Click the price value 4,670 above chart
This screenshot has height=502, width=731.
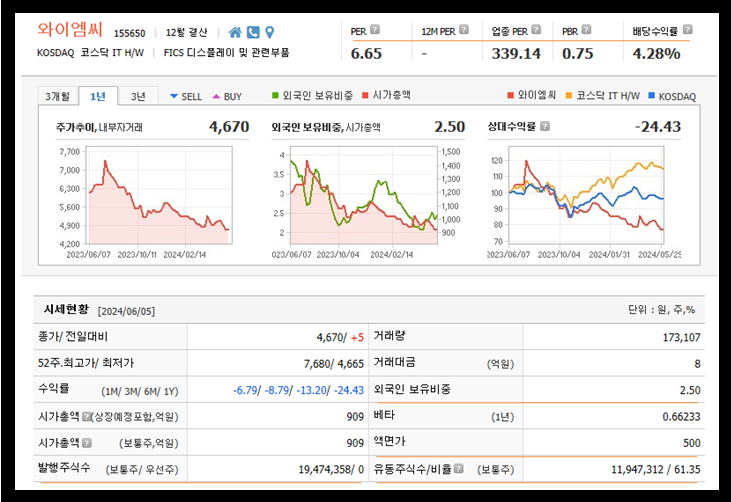[229, 126]
